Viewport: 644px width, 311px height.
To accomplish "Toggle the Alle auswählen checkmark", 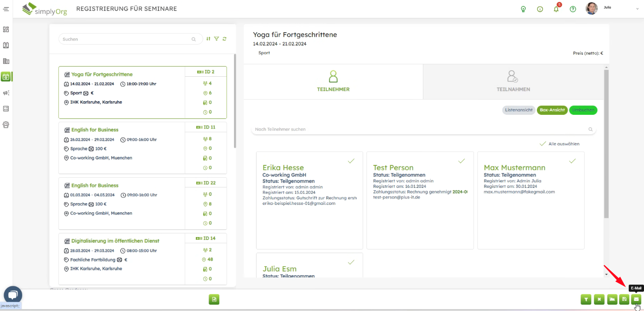I will [543, 144].
